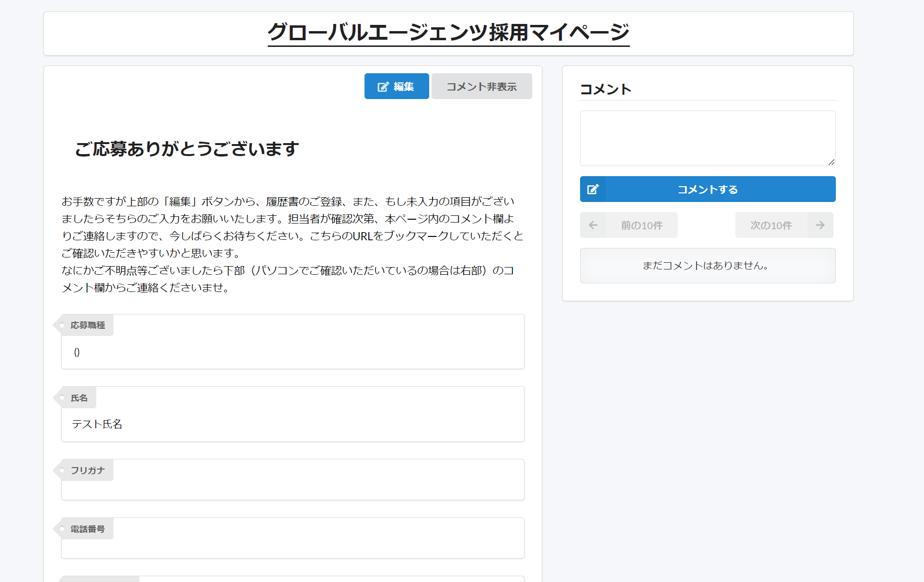Click the pencil icon beside コメントする
Viewport: 924px width, 582px height.
click(x=593, y=189)
